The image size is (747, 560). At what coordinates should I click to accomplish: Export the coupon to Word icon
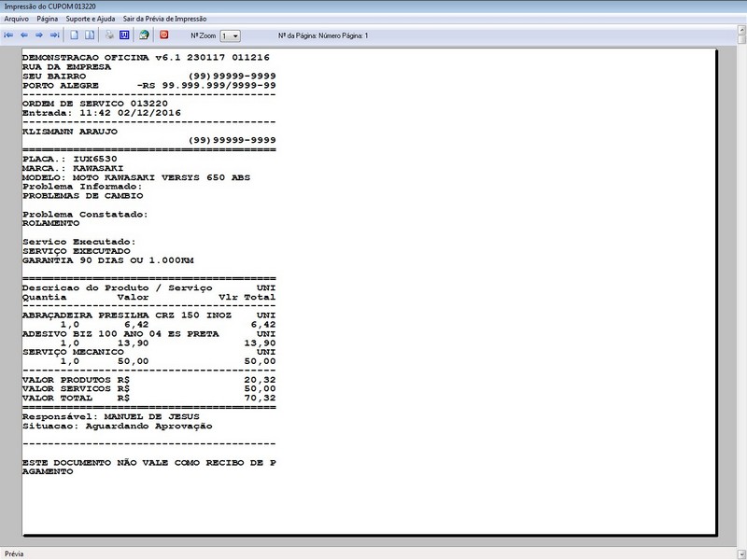124,35
